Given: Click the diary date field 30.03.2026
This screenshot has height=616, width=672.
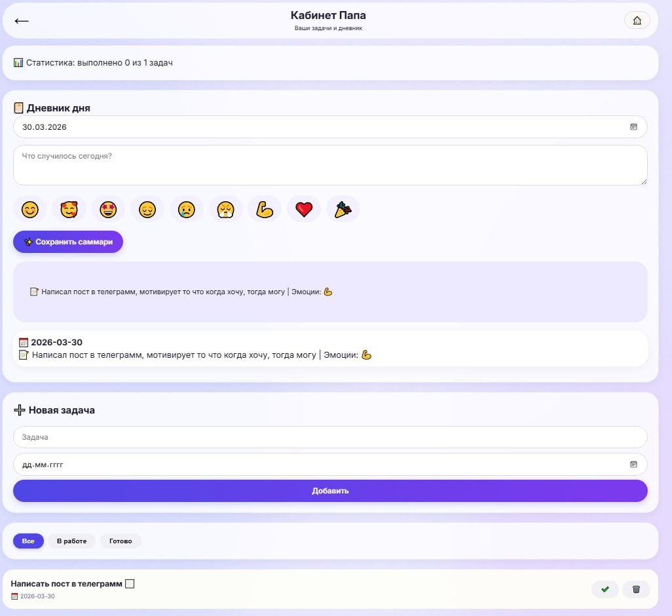Looking at the screenshot, I should tap(330, 127).
